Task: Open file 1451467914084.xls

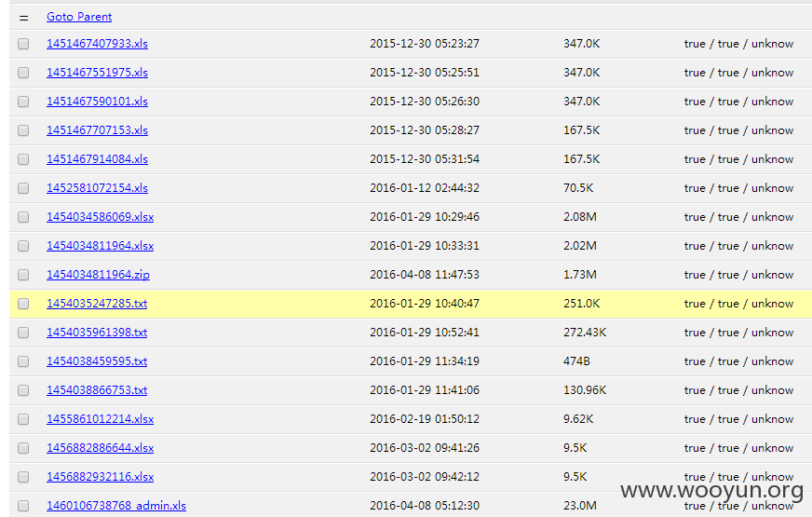Action: (x=98, y=159)
